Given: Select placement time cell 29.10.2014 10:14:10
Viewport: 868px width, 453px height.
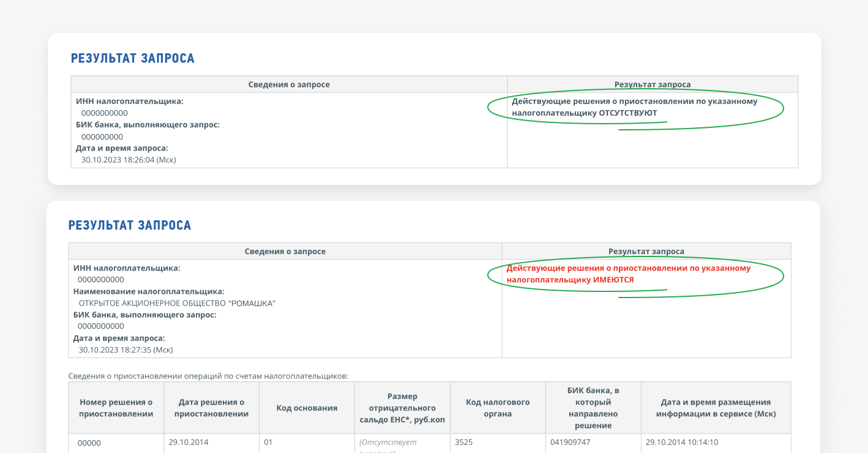Looking at the screenshot, I should pos(682,442).
